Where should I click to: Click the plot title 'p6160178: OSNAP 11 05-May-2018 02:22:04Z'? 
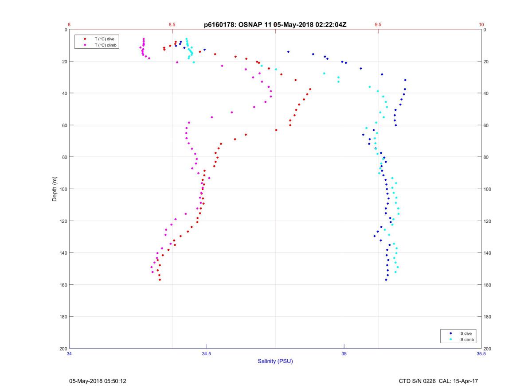(275, 25)
